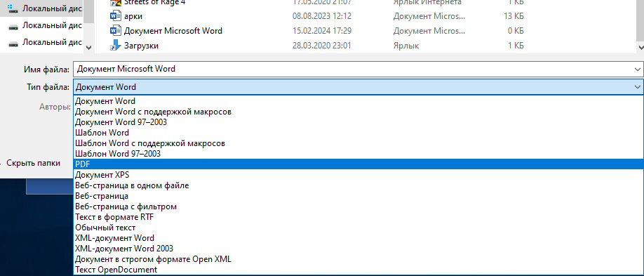The height and width of the screenshot is (276, 644).
Task: Pick Документ Word 97–2003 format
Action: 358,122
